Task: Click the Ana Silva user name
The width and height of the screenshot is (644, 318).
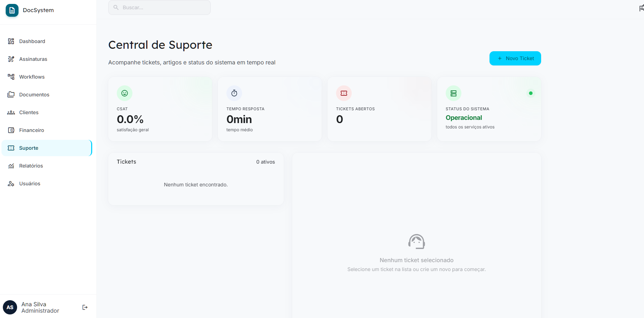Action: [x=34, y=304]
